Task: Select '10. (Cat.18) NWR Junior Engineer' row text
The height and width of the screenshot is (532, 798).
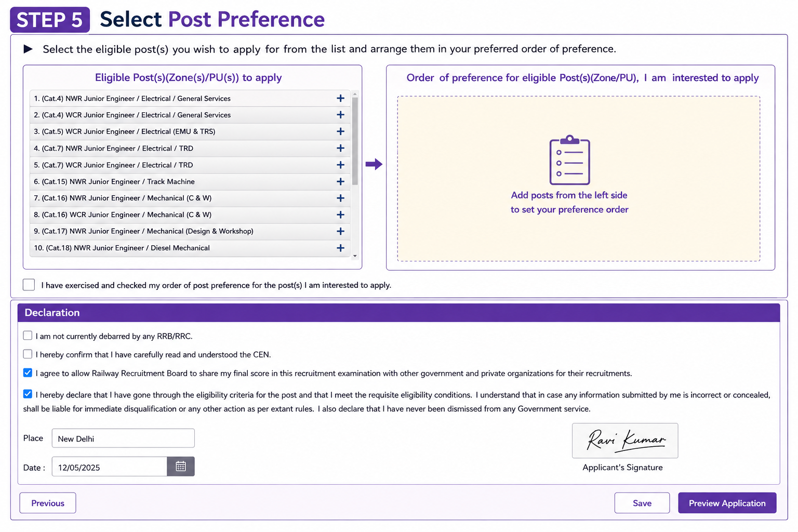Action: (122, 248)
